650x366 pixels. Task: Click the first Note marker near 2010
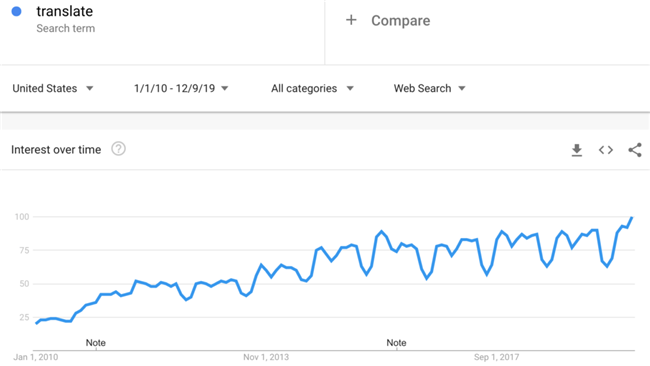[96, 343]
